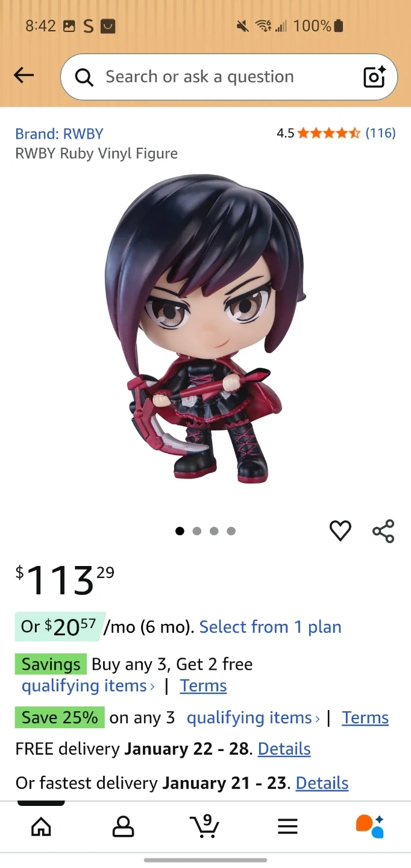Expand qualifying items for Save 25%
The image size is (411, 868).
click(253, 718)
